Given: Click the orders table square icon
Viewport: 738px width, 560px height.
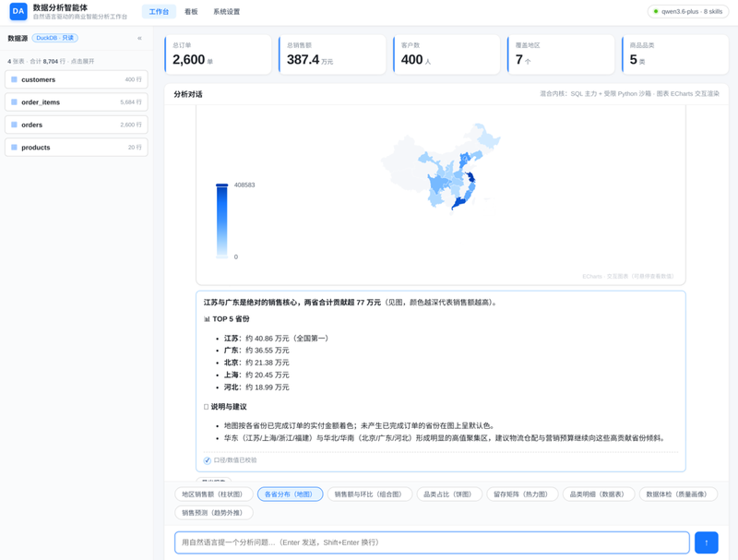Looking at the screenshot, I should tap(14, 125).
